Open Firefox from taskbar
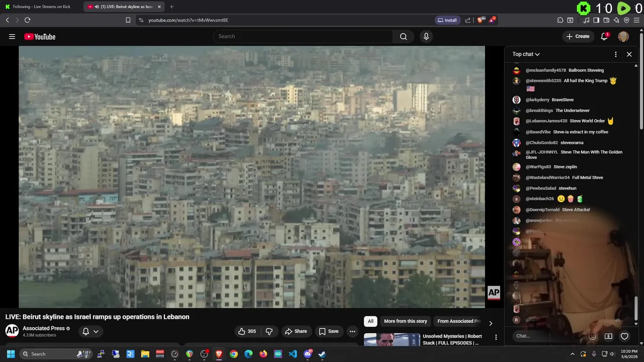The width and height of the screenshot is (644, 362). click(x=263, y=354)
